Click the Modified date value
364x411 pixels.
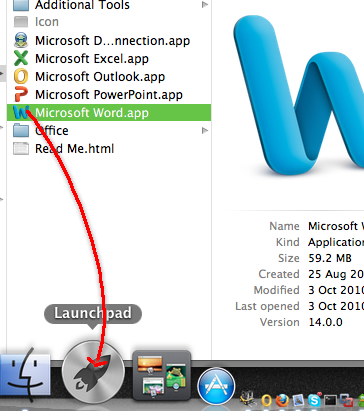336,290
